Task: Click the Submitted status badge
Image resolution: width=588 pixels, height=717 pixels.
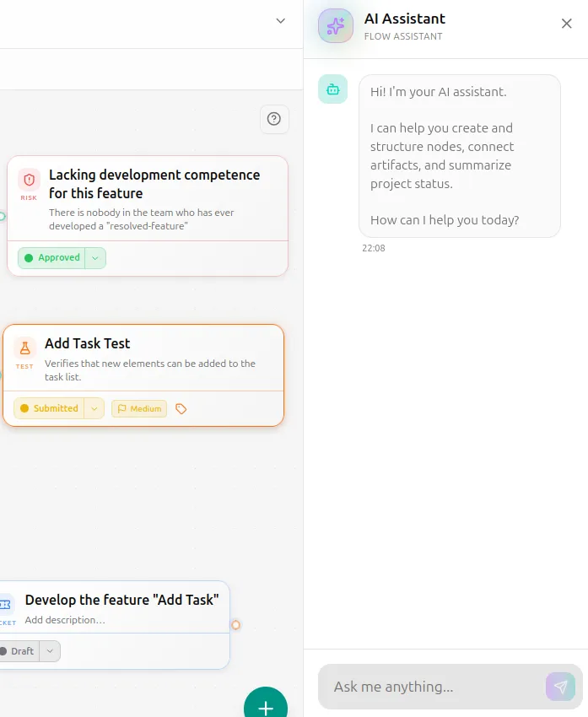Action: click(50, 408)
